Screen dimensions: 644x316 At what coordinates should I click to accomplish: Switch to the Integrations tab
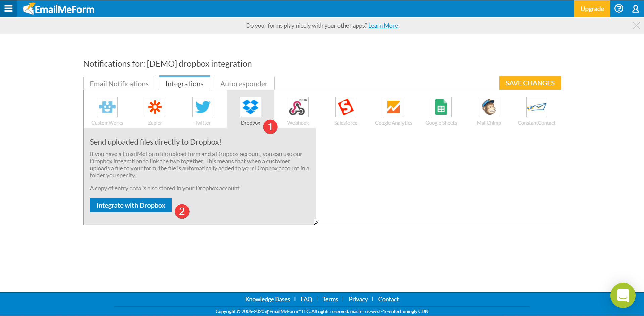coord(184,83)
